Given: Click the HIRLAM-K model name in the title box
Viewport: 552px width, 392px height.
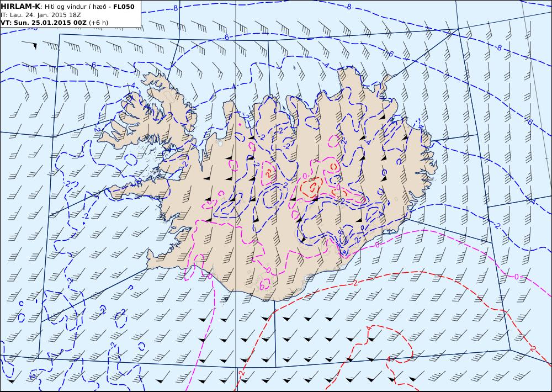Looking at the screenshot, I should 20,7.
